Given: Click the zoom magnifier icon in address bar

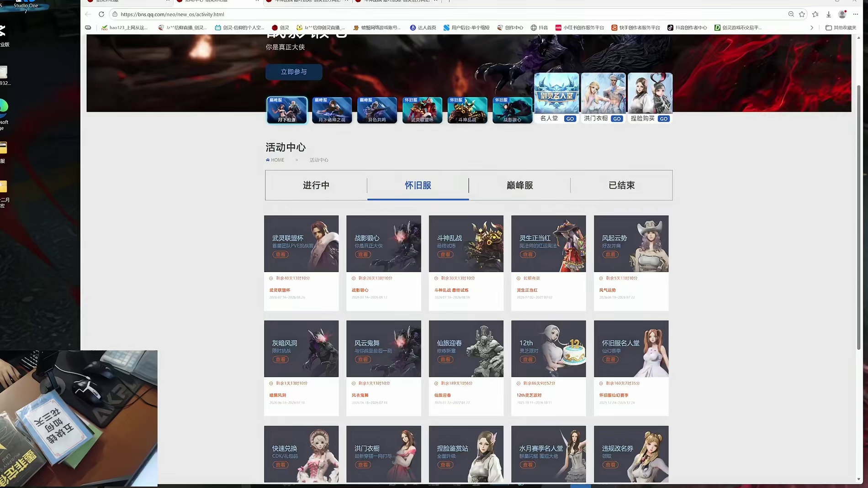Looking at the screenshot, I should (791, 14).
